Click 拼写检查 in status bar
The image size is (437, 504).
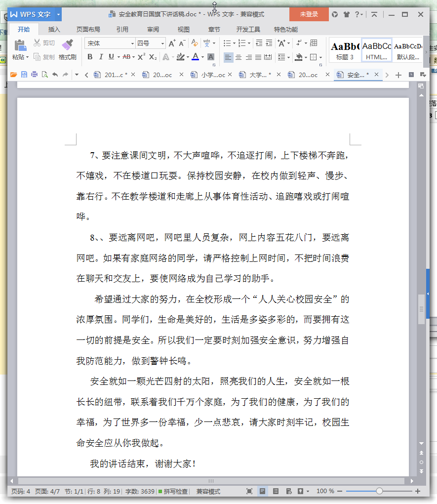[173, 492]
